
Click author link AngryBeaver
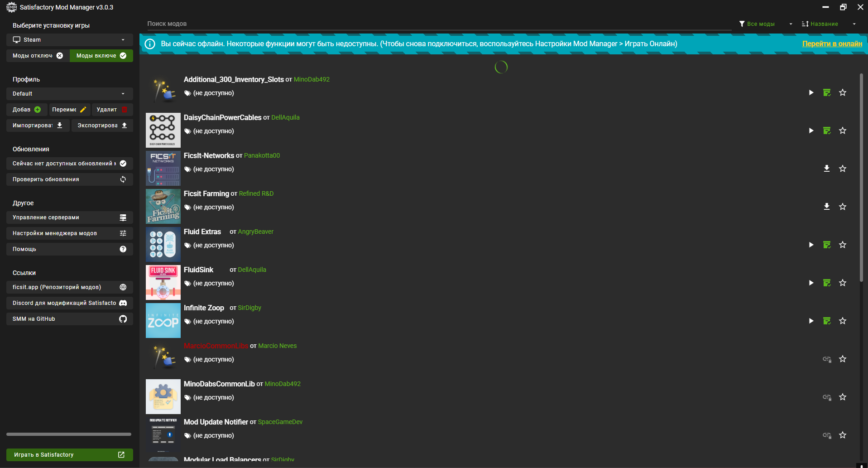point(256,232)
